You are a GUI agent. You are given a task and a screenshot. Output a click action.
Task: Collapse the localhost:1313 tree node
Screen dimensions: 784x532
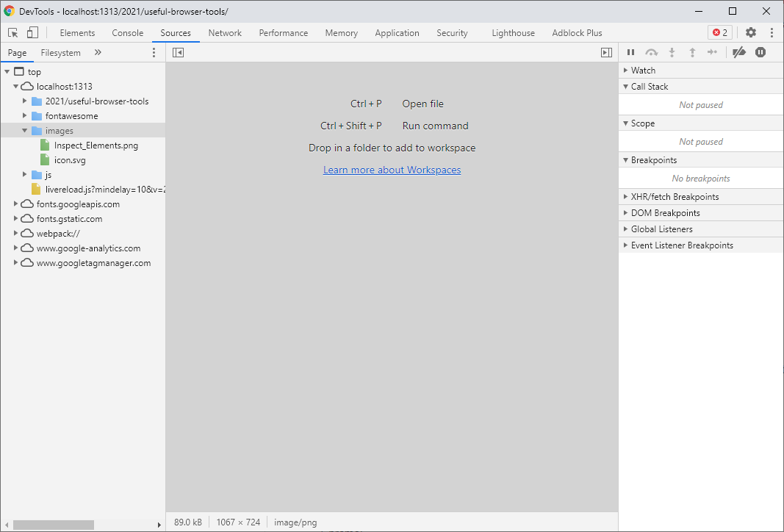click(15, 87)
